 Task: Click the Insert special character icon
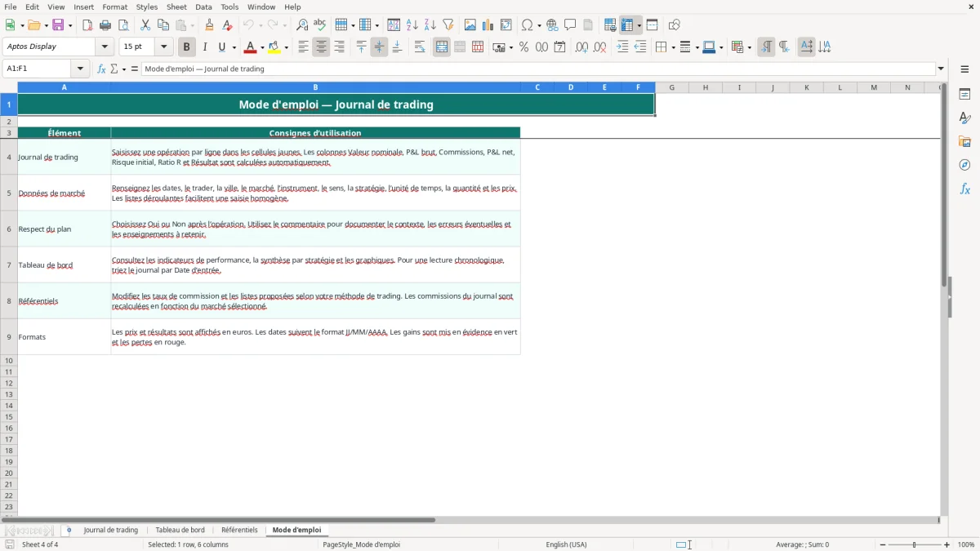coord(527,25)
